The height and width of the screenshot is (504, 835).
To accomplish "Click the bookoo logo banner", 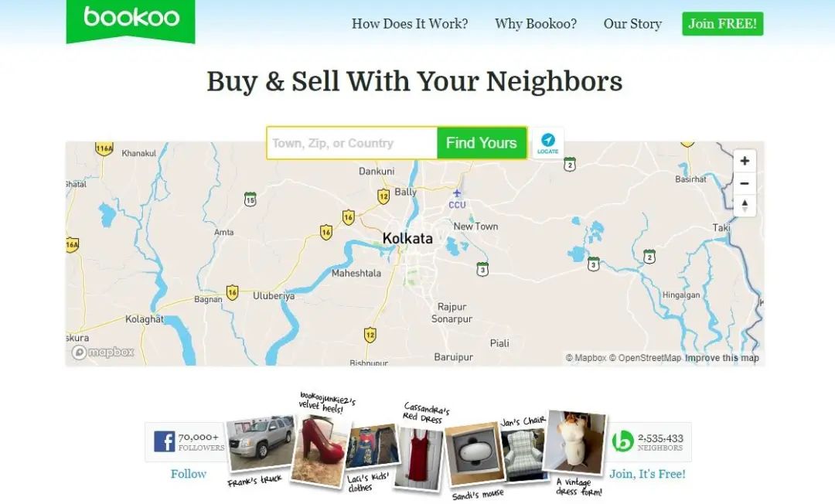I will (x=131, y=21).
